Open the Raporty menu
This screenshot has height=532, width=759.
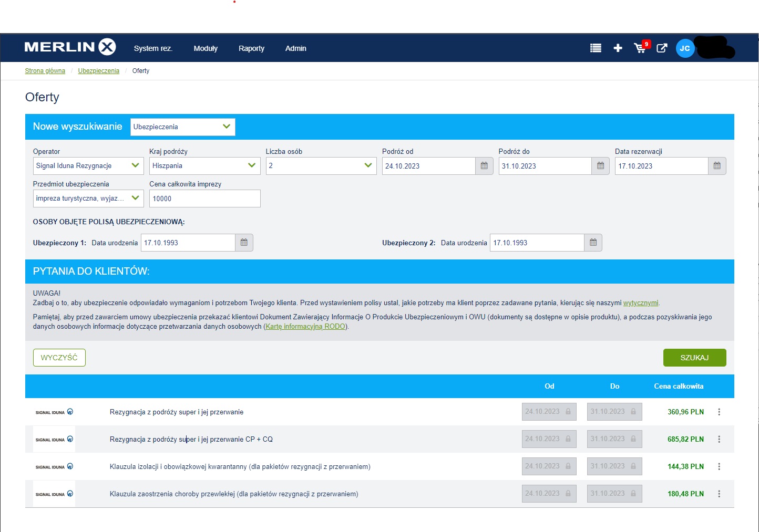[x=251, y=48]
